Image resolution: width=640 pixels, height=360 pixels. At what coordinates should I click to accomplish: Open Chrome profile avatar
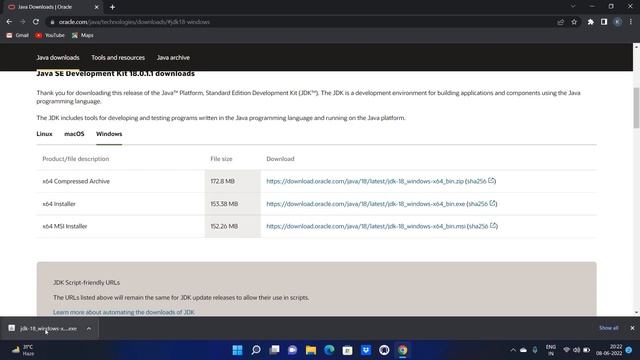[618, 22]
